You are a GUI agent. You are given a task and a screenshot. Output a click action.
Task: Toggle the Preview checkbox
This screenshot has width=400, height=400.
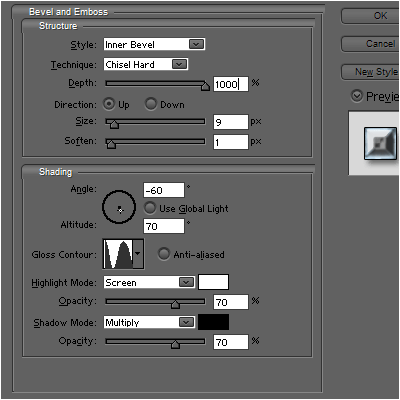357,96
